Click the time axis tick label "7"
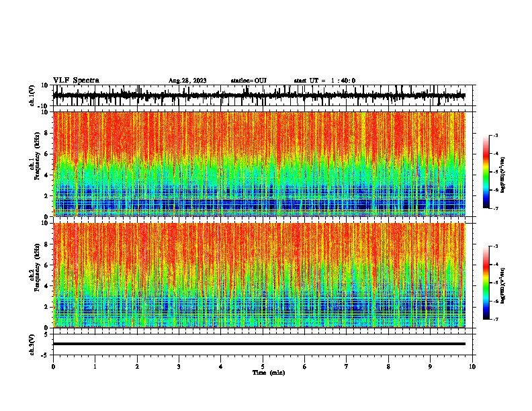The width and height of the screenshot is (532, 411). tap(347, 367)
